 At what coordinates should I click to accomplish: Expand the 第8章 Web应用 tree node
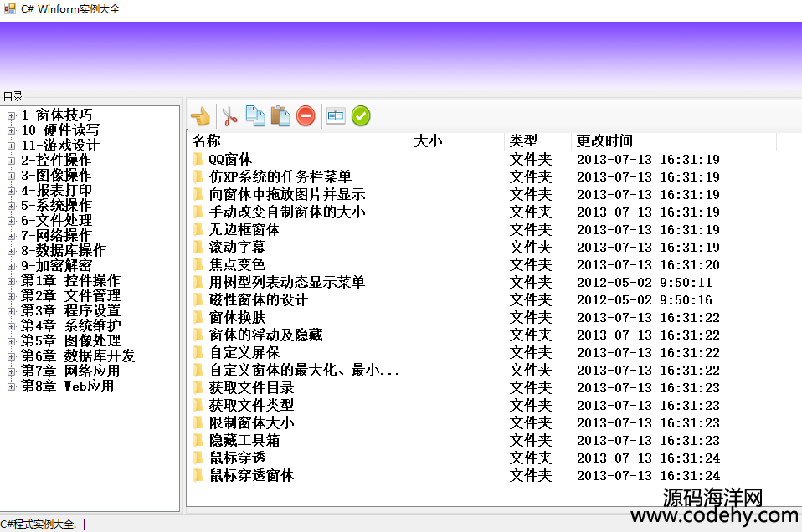(11, 386)
